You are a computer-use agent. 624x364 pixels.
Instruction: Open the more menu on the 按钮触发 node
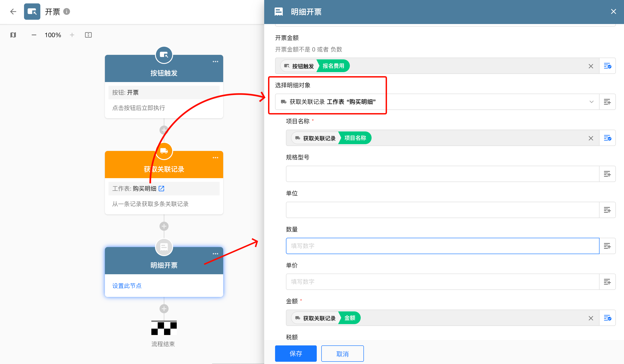[215, 62]
